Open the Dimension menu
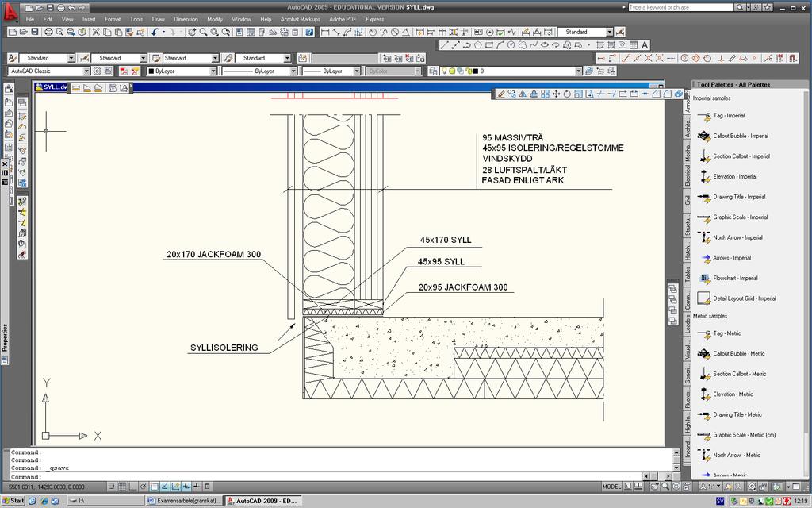 pos(186,19)
